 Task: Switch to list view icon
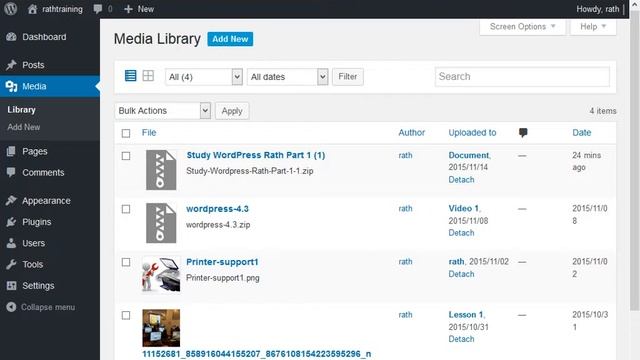coord(130,76)
